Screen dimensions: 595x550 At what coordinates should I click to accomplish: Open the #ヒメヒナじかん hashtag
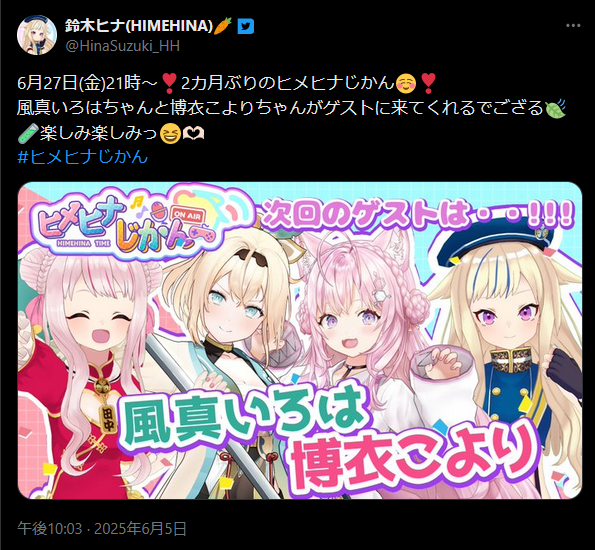(82, 157)
